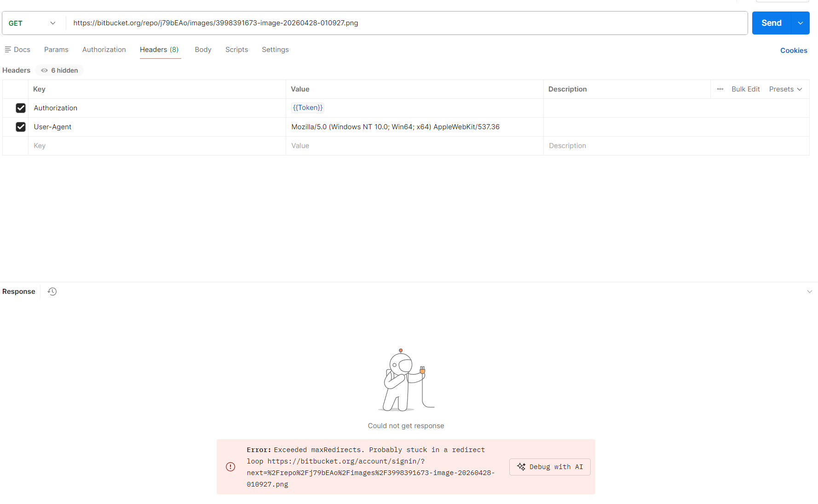
Task: Click the error alert icon in the error box
Action: tap(230, 467)
